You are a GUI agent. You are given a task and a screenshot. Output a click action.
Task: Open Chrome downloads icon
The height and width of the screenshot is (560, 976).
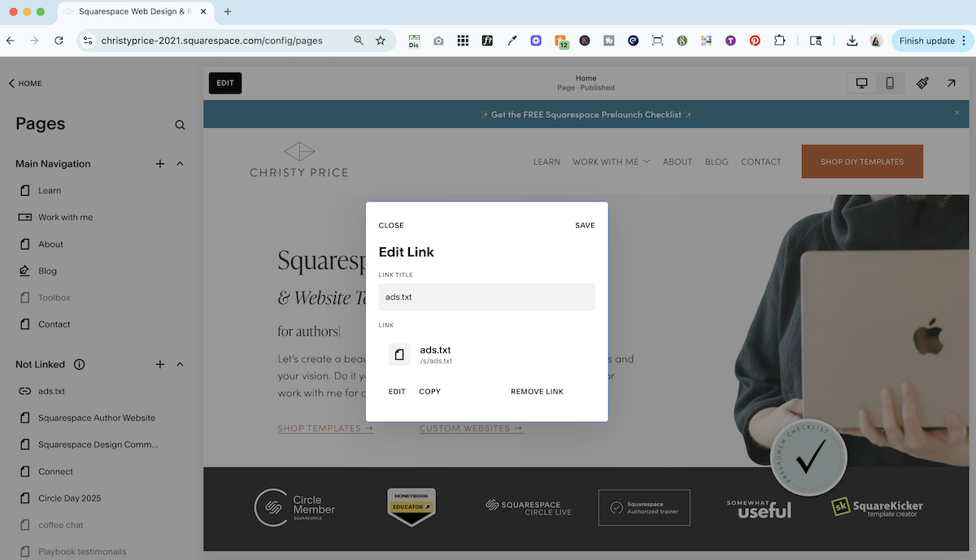pos(852,40)
